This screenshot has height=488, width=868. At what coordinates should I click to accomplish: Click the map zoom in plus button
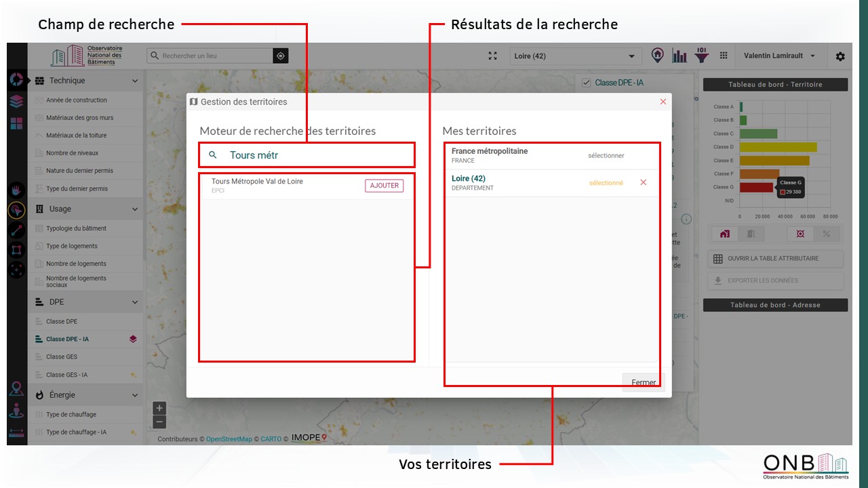[159, 408]
